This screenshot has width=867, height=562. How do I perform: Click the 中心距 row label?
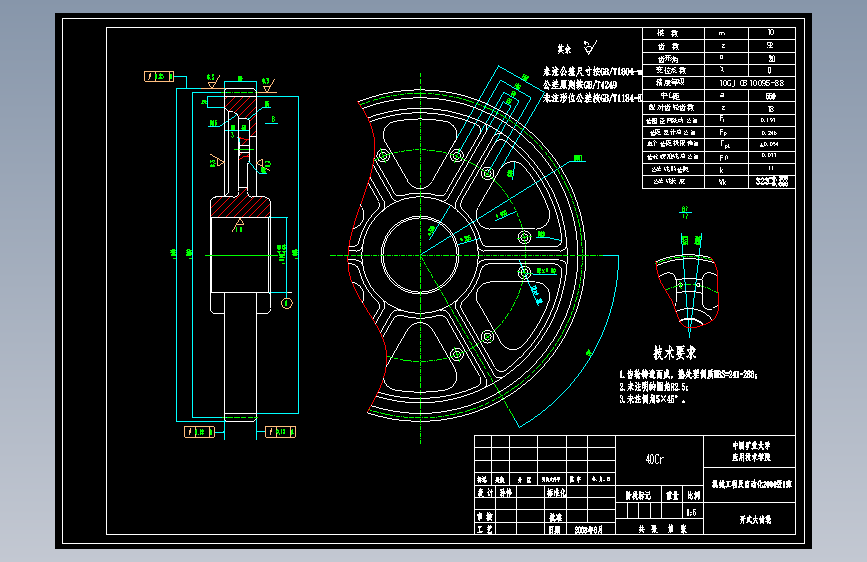tap(670, 95)
